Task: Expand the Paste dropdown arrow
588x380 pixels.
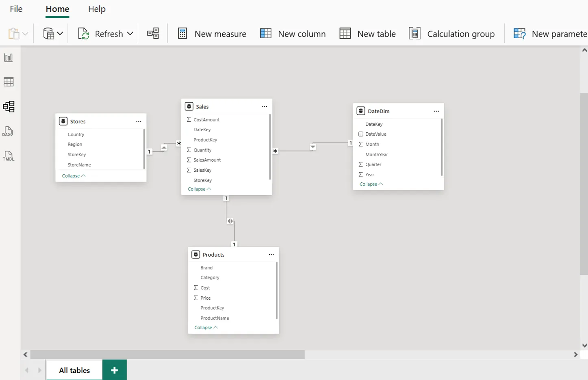Action: 25,34
